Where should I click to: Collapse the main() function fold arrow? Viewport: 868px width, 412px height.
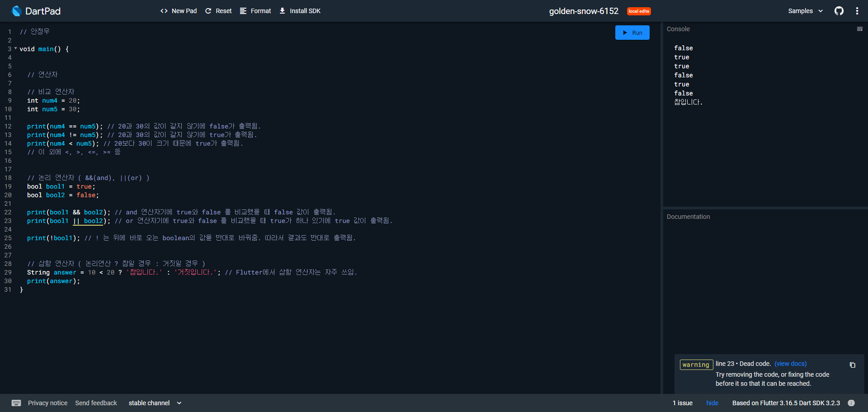pos(16,48)
